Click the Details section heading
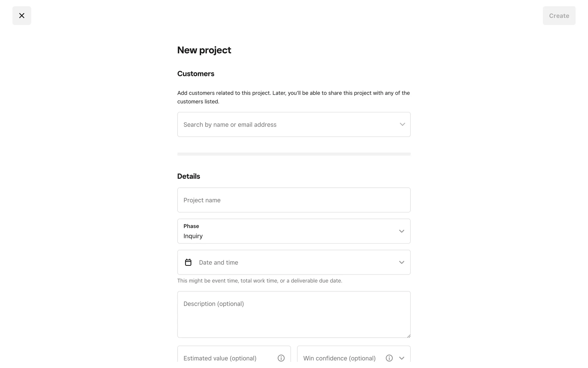The image size is (588, 368). pyautogui.click(x=188, y=176)
